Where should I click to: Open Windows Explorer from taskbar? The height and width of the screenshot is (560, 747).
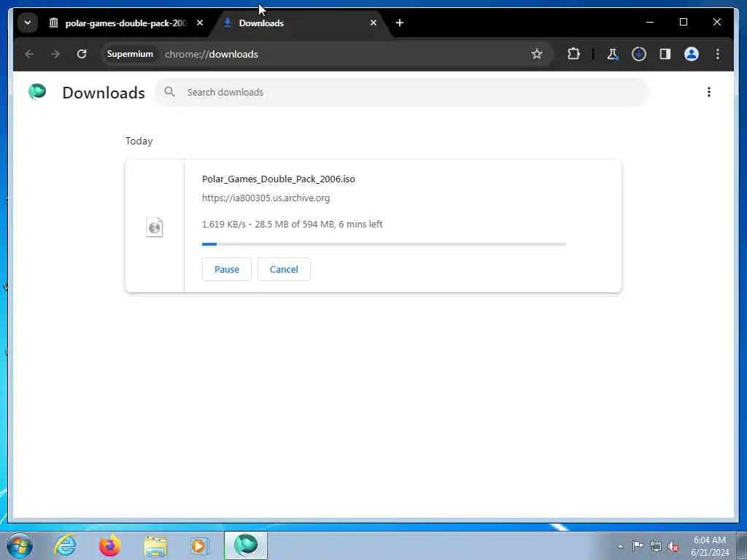155,545
